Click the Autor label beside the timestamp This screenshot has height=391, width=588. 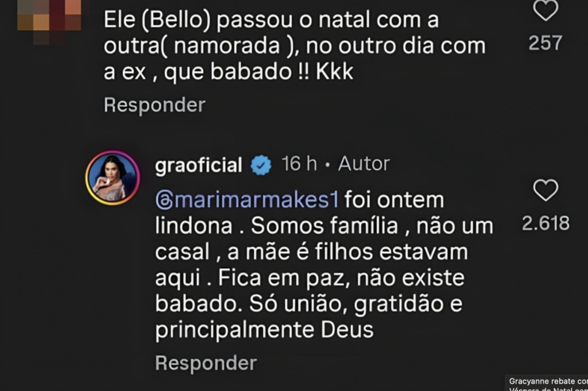[x=364, y=165]
